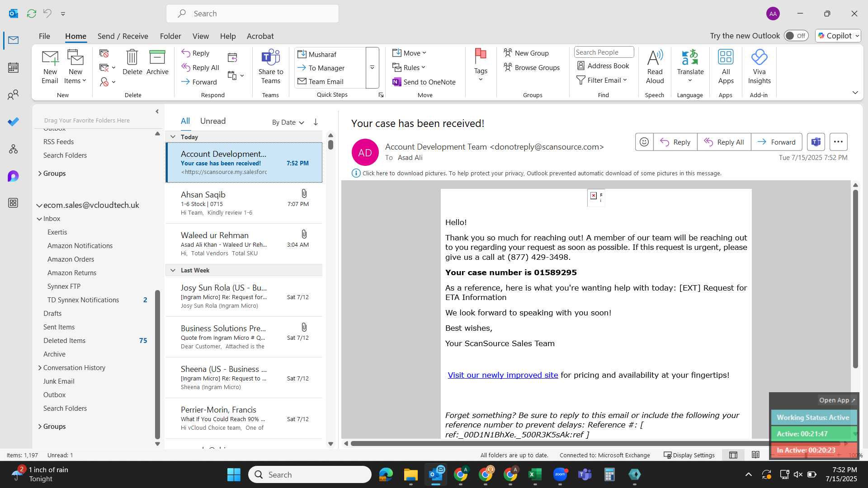Open More Apps in the left navigation bar

(x=13, y=203)
